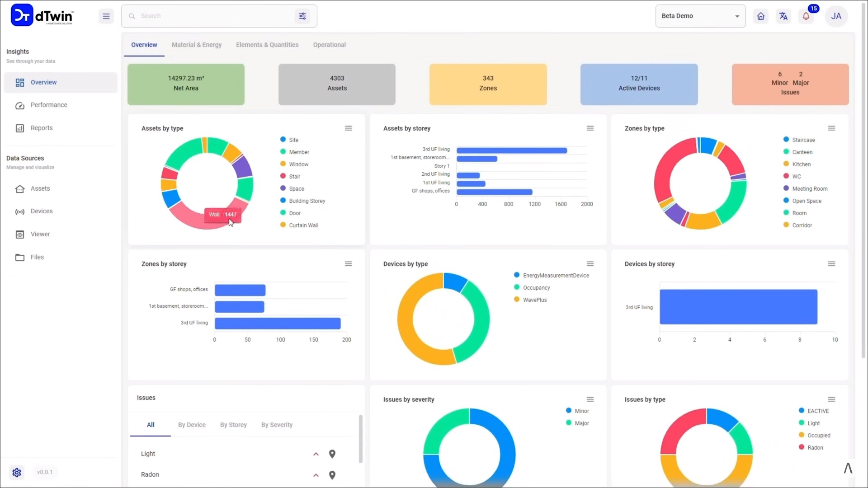Viewport: 868px width, 488px height.
Task: Click the Devices signal icon
Action: [20, 211]
